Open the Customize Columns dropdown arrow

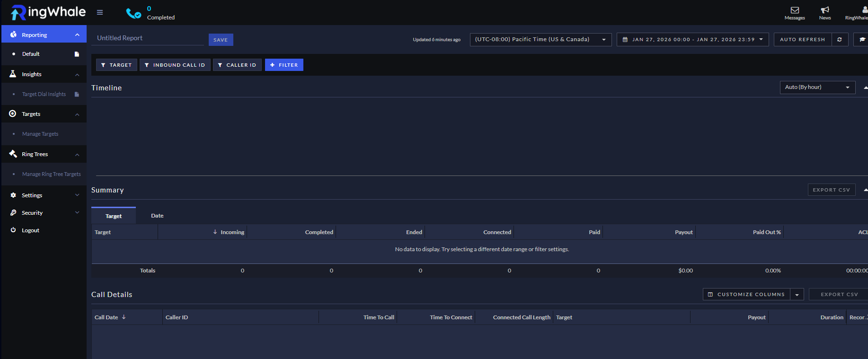pos(797,295)
